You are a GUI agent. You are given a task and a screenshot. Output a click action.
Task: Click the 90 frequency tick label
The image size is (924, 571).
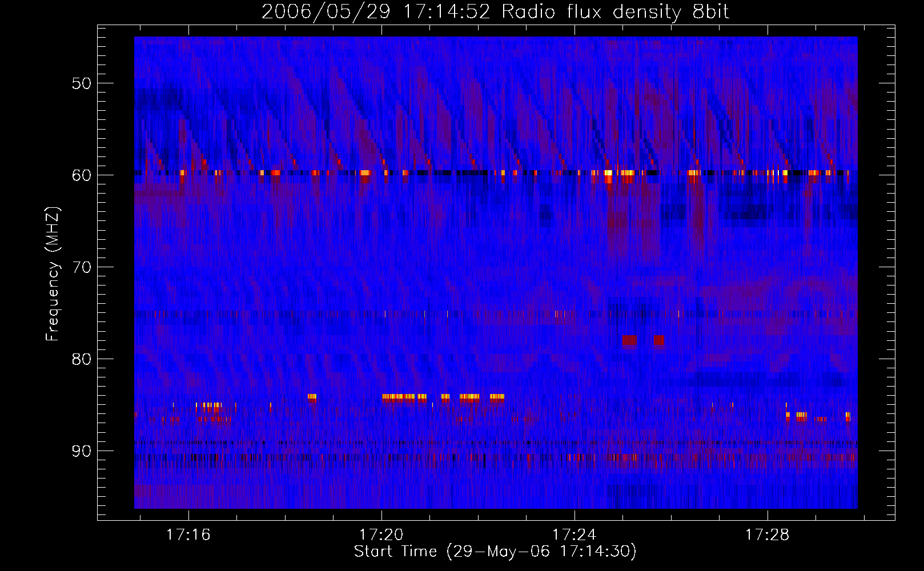82,451
